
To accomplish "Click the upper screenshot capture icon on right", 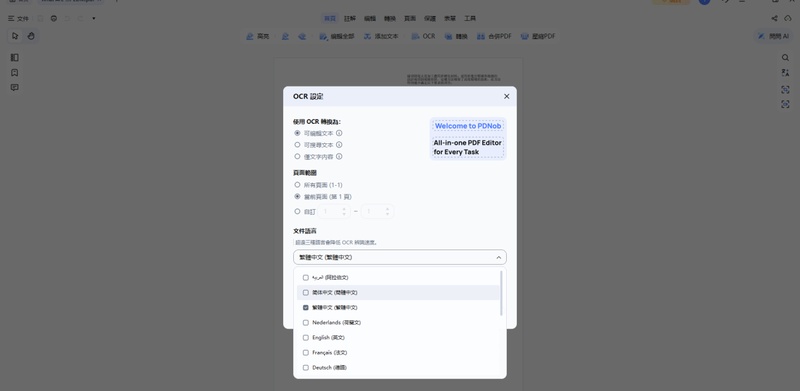I will point(785,89).
